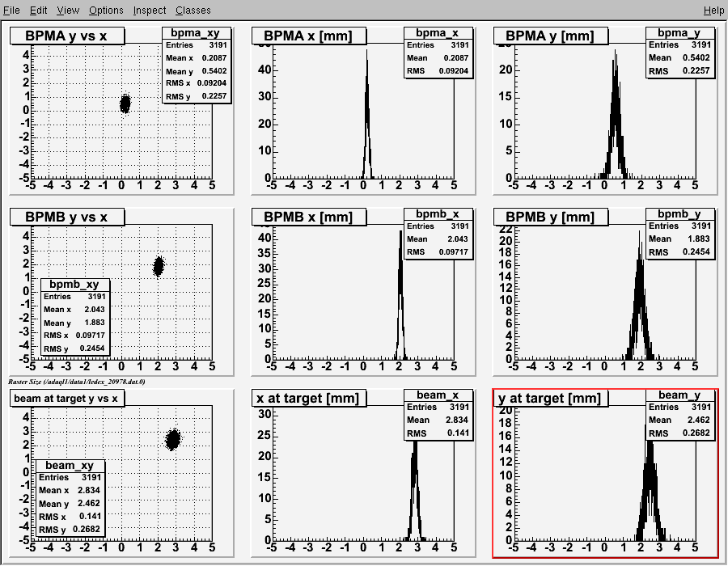Viewport: 728px width, 566px height.
Task: Click the bpmb_y statistics box header
Action: tap(679, 214)
